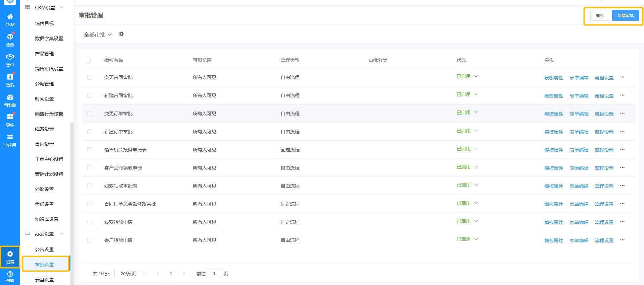Image resolution: width=644 pixels, height=285 pixels.
Task: Click more options ellipsis for 变更合同审批
Action: coord(622,77)
